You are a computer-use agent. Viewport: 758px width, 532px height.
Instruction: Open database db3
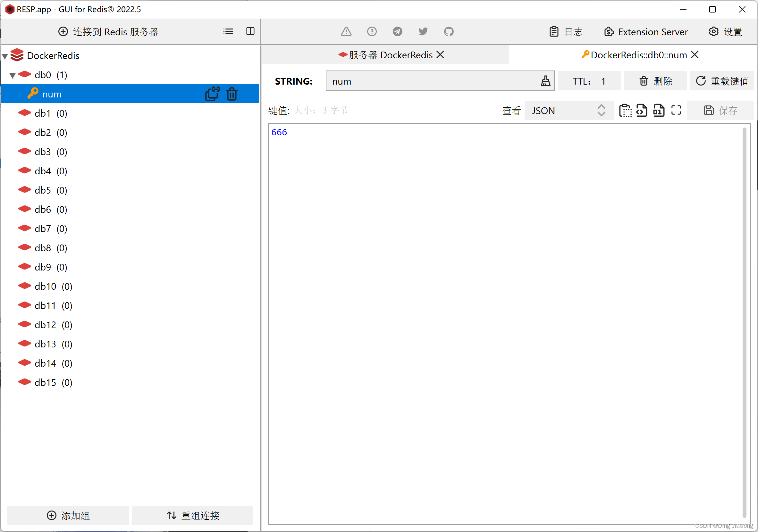coord(51,152)
